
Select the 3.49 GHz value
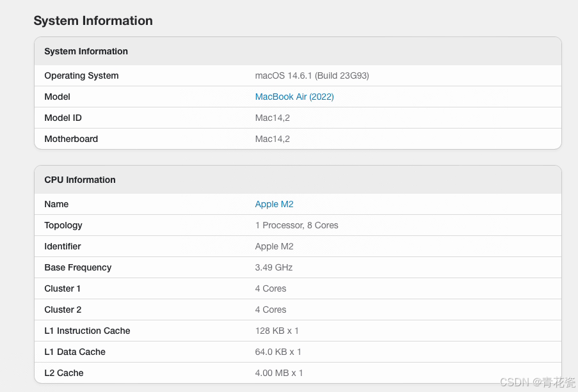tap(273, 267)
